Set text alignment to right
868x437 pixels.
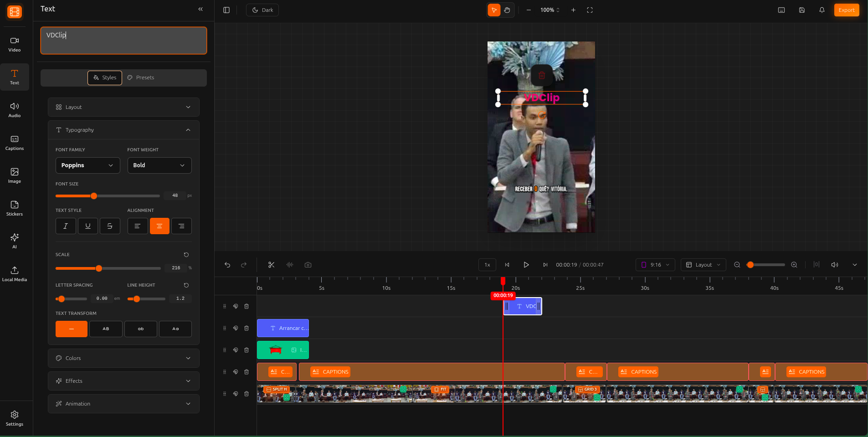coord(181,226)
